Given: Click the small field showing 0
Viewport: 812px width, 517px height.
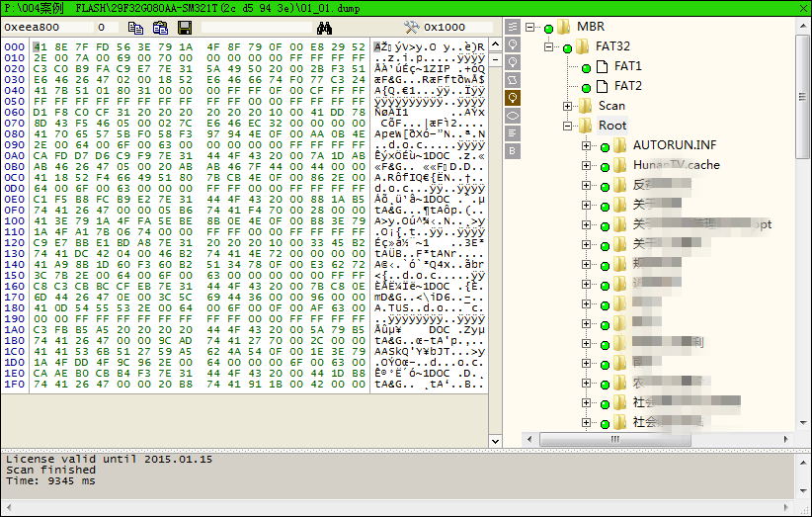Looking at the screenshot, I should pyautogui.click(x=106, y=27).
